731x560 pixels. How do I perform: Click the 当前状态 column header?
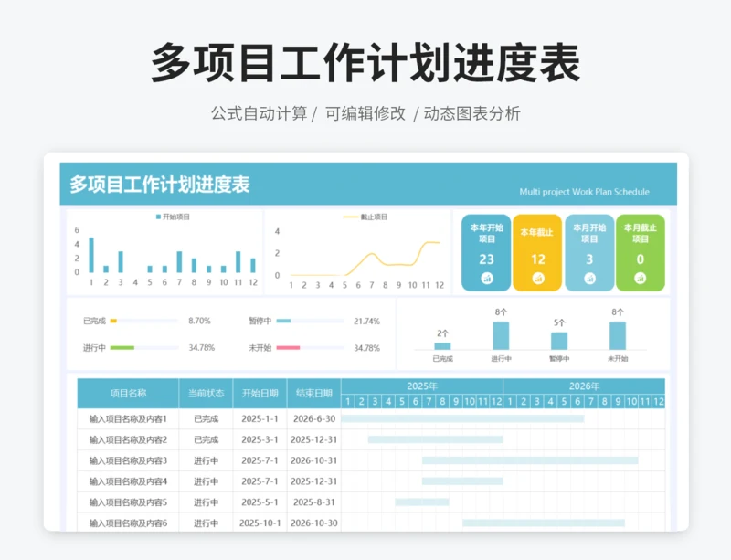(x=206, y=394)
